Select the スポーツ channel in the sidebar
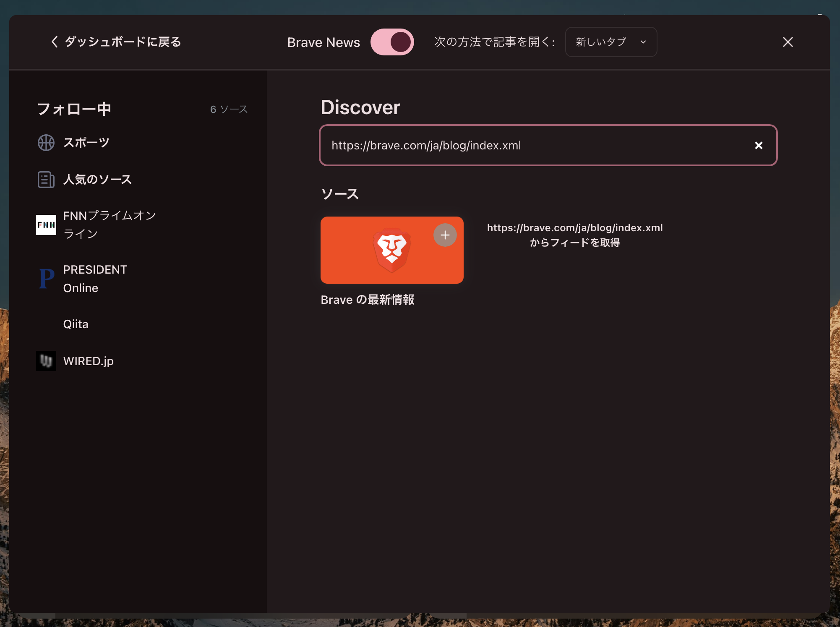Viewport: 840px width, 627px height. click(86, 143)
